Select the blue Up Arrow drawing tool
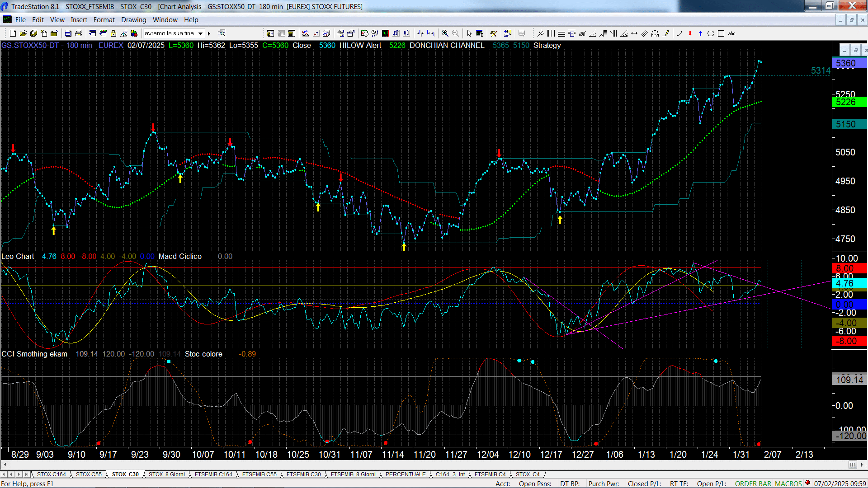The image size is (868, 488). coord(700,33)
